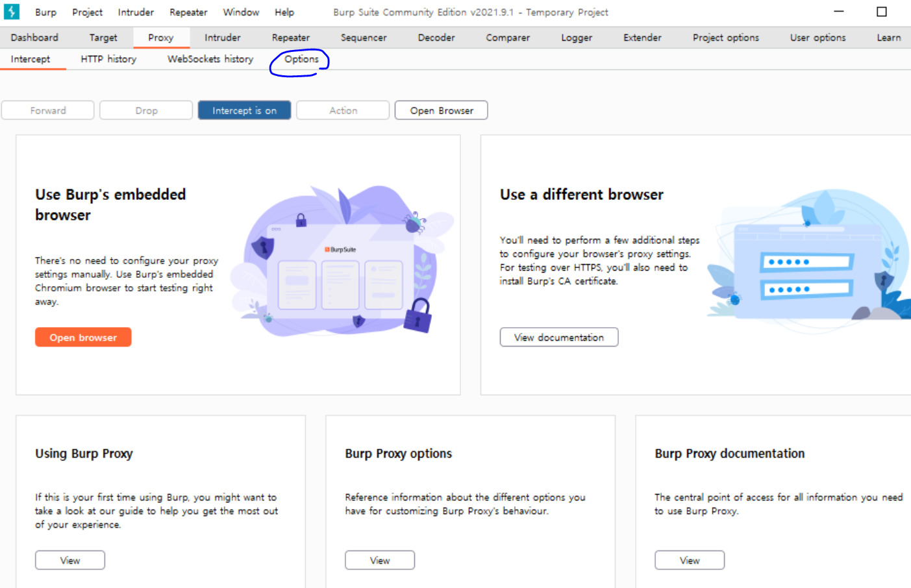Open the Decoder tab
Screen dimensions: 911x588
tap(436, 38)
